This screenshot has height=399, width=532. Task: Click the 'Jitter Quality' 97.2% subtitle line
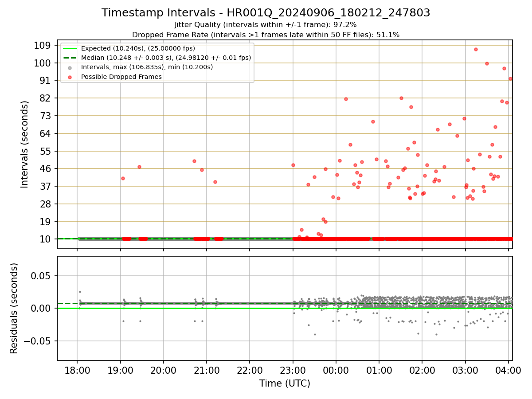click(266, 25)
